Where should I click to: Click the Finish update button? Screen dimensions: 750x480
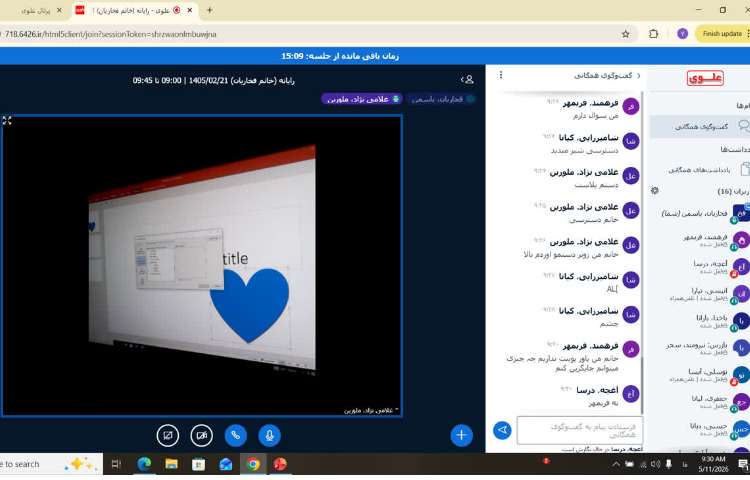coord(722,33)
